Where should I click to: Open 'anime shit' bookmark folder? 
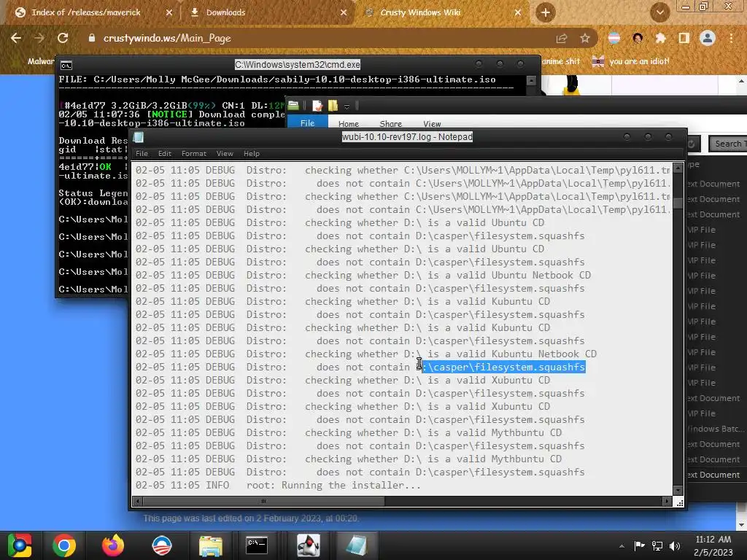coord(561,61)
